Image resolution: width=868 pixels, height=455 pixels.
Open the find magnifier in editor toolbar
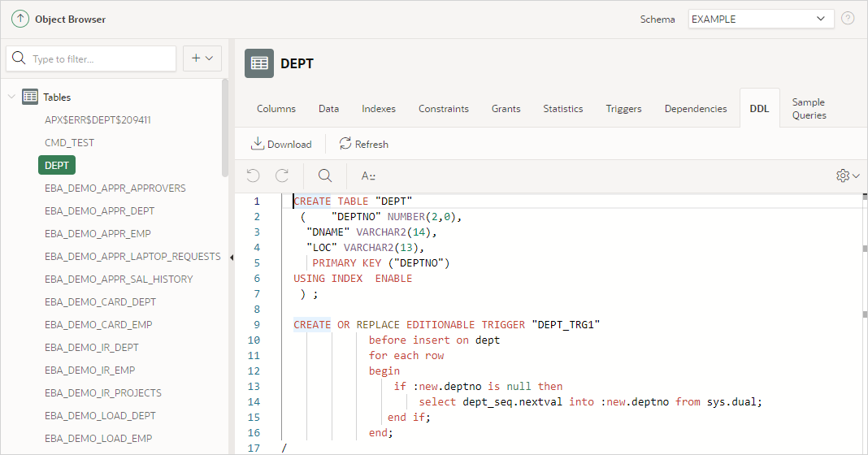click(x=325, y=175)
